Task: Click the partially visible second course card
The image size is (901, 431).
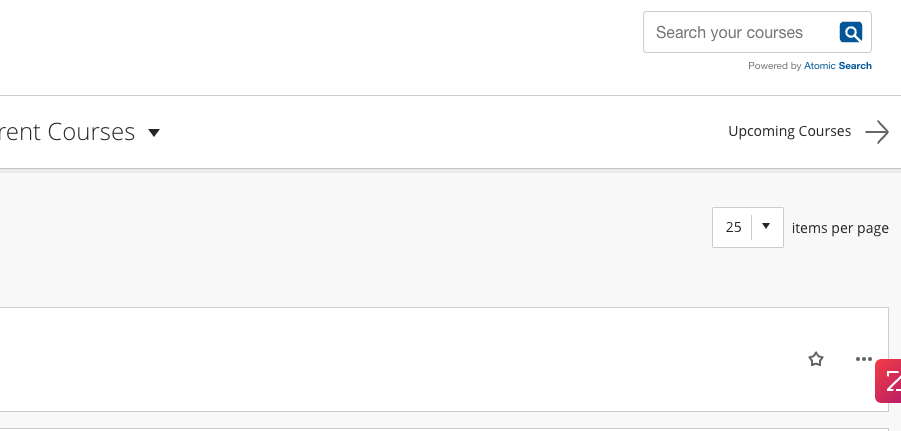Action: click(x=400, y=428)
